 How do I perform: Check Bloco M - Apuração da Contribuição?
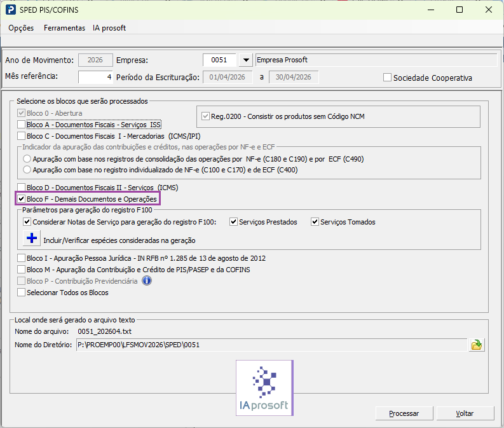[22, 270]
